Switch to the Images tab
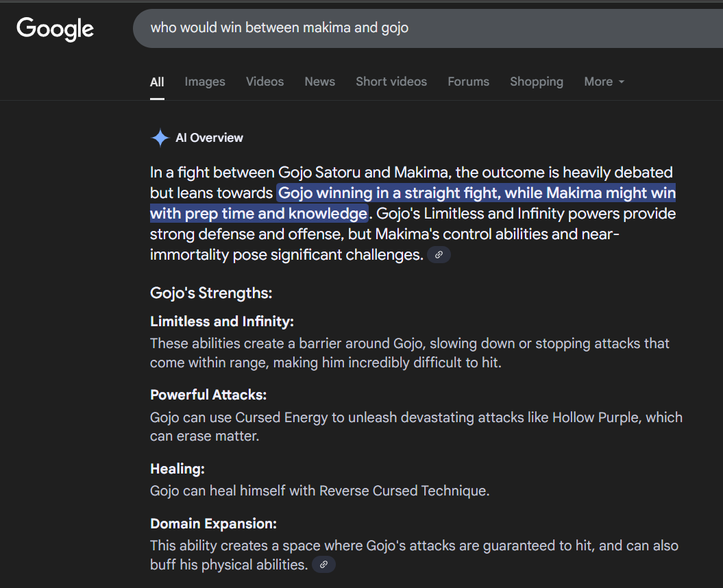Image resolution: width=723 pixels, height=588 pixels. pos(205,82)
